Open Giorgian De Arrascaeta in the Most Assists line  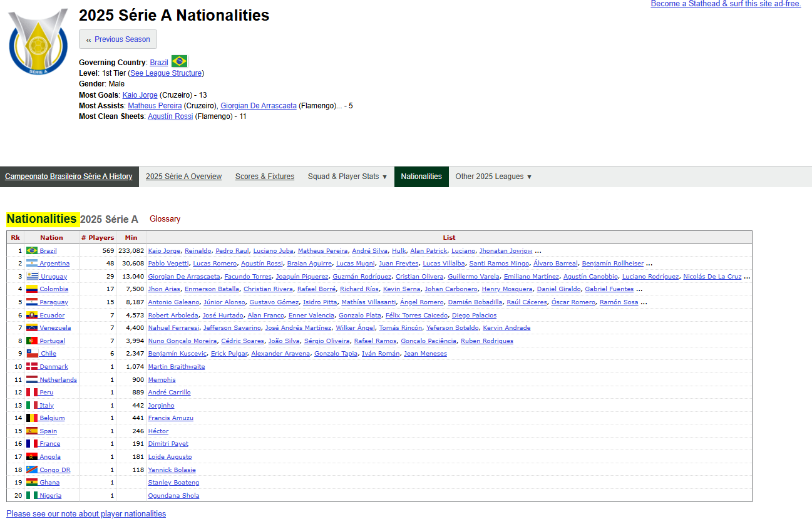click(x=259, y=106)
